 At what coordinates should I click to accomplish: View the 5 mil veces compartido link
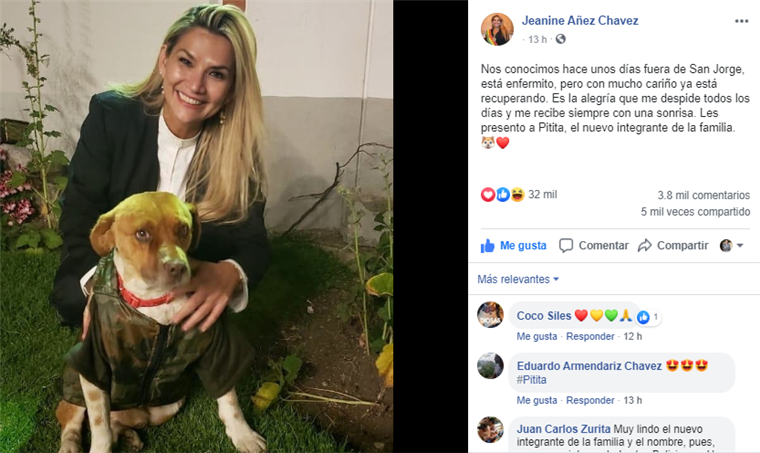point(695,212)
